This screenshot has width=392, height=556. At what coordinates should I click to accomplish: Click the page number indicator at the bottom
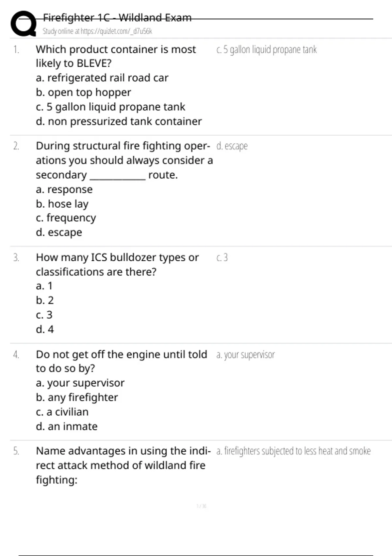[x=201, y=506]
